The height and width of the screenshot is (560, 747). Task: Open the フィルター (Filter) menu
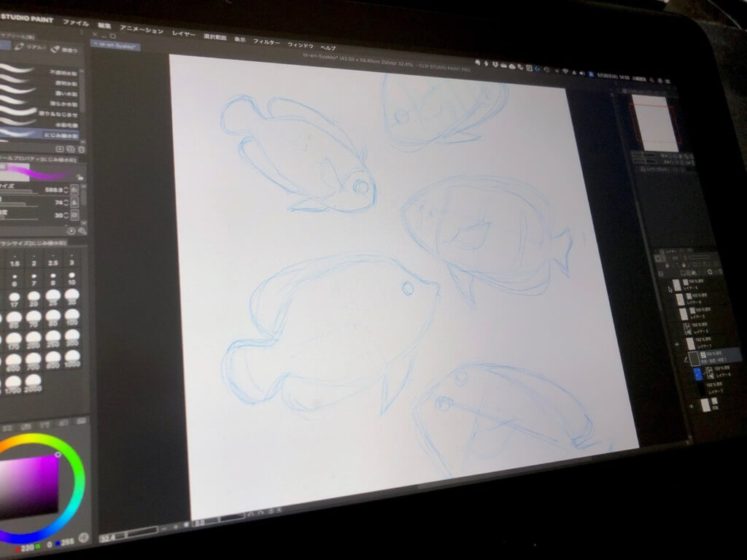(266, 42)
